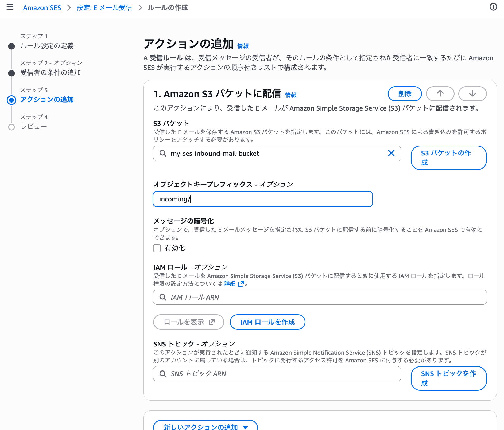The height and width of the screenshot is (430, 504).
Task: Click the SNS トピックを作成 button
Action: [448, 378]
